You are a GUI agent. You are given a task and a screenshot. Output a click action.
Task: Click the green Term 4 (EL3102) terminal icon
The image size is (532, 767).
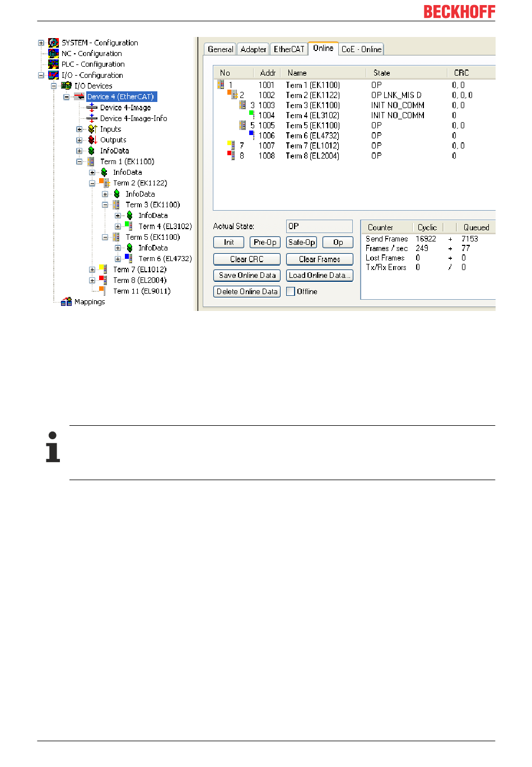click(x=129, y=226)
